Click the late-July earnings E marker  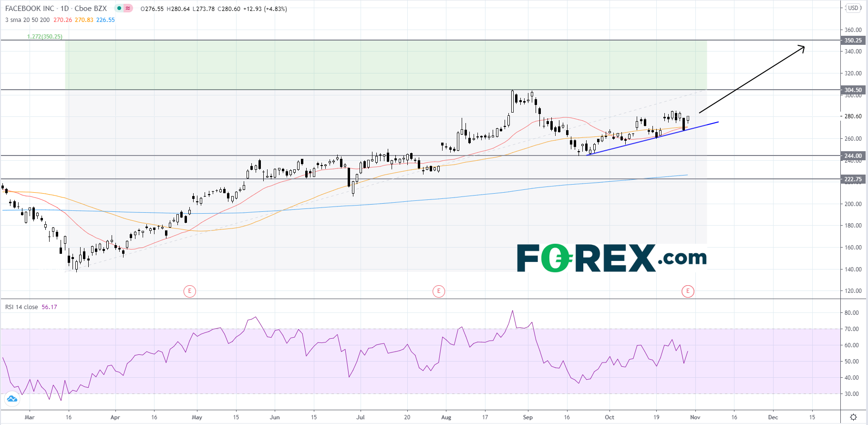pyautogui.click(x=439, y=291)
